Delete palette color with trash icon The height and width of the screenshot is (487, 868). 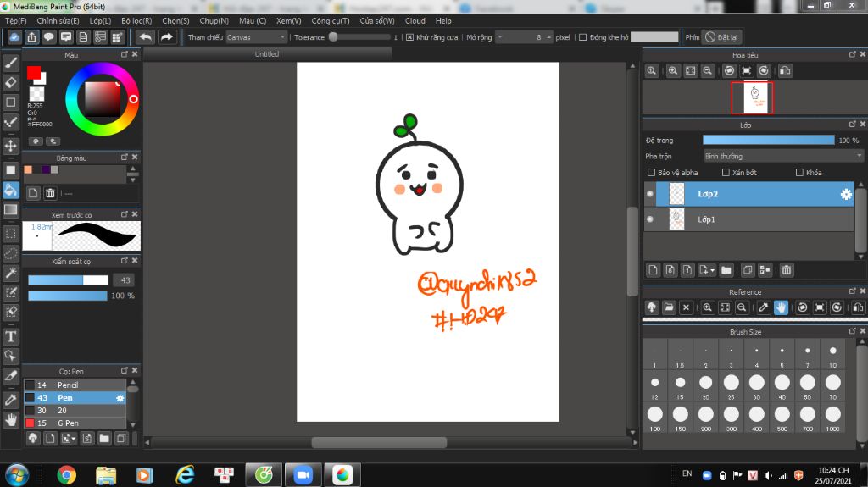tap(50, 193)
